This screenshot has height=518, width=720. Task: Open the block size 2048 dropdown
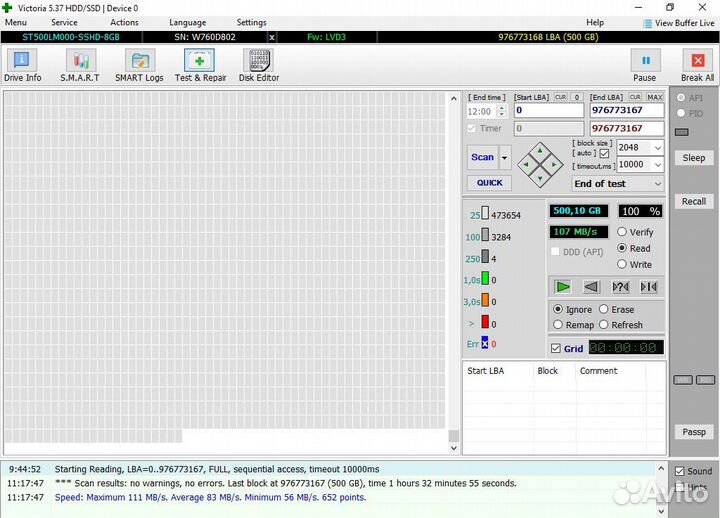(656, 147)
